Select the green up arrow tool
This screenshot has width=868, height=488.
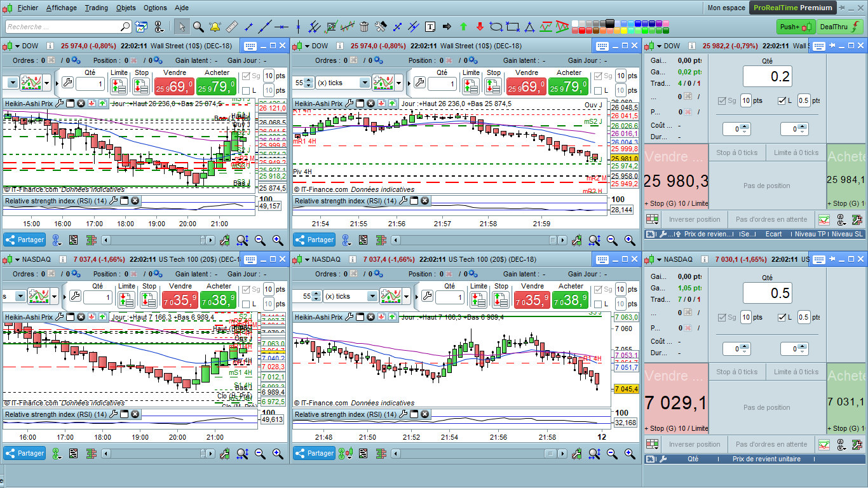463,27
